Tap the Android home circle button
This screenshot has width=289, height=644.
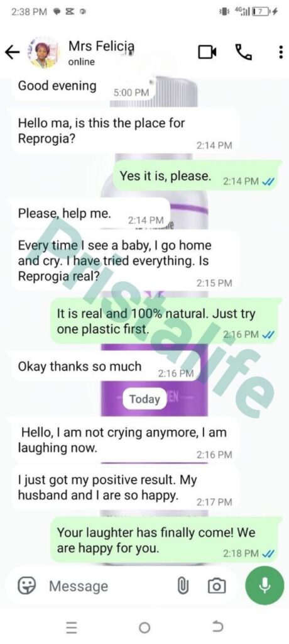(x=144, y=627)
